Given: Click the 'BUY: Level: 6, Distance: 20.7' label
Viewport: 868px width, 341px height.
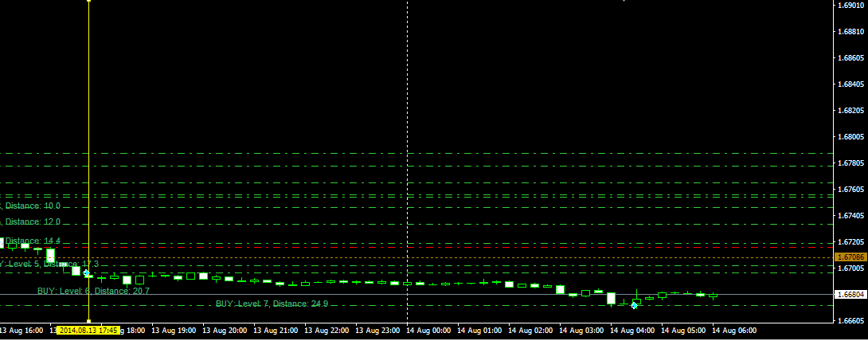Looking at the screenshot, I should click(x=93, y=290).
